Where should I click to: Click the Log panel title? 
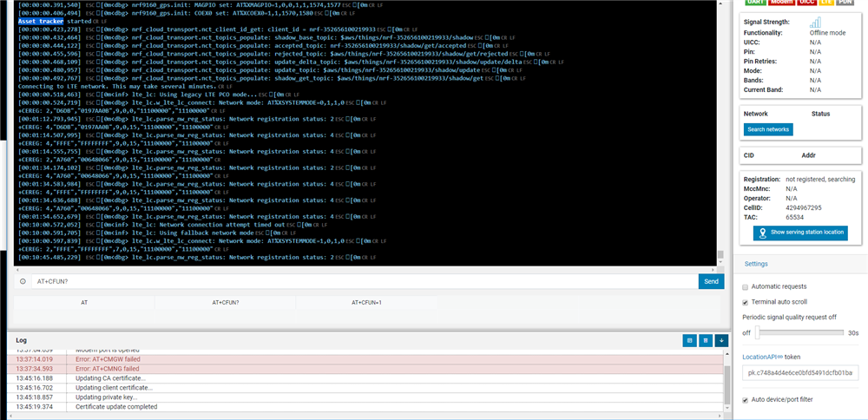click(21, 340)
